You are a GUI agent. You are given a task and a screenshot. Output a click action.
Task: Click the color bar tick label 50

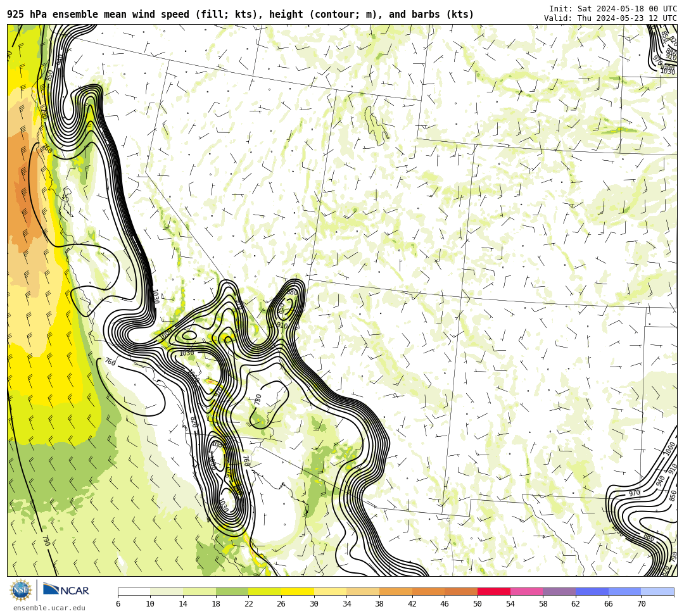click(478, 604)
